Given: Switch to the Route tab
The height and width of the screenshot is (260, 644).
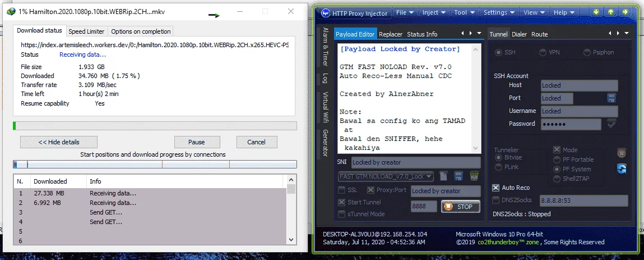Looking at the screenshot, I should click(x=539, y=34).
